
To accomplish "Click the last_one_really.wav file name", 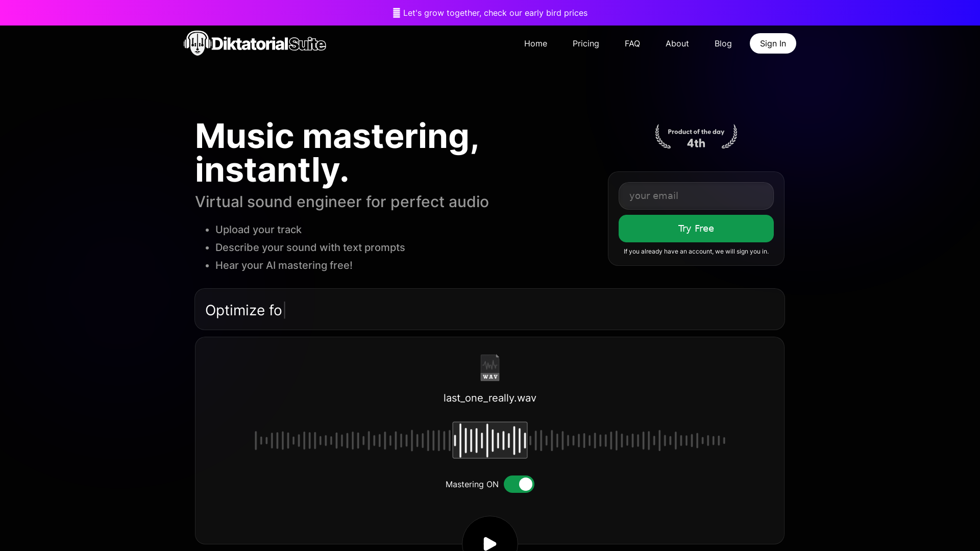I will [x=490, y=398].
